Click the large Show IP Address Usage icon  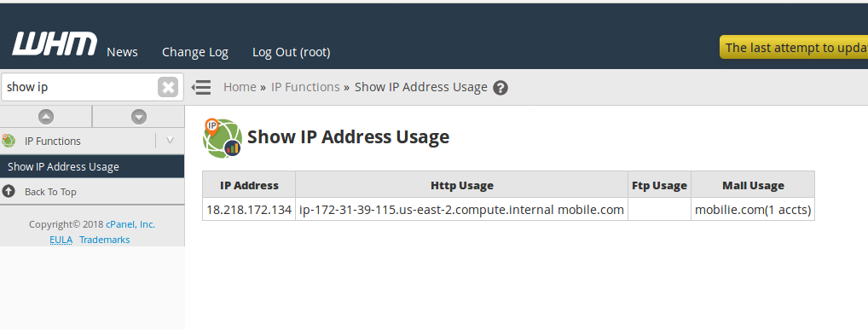click(x=222, y=138)
